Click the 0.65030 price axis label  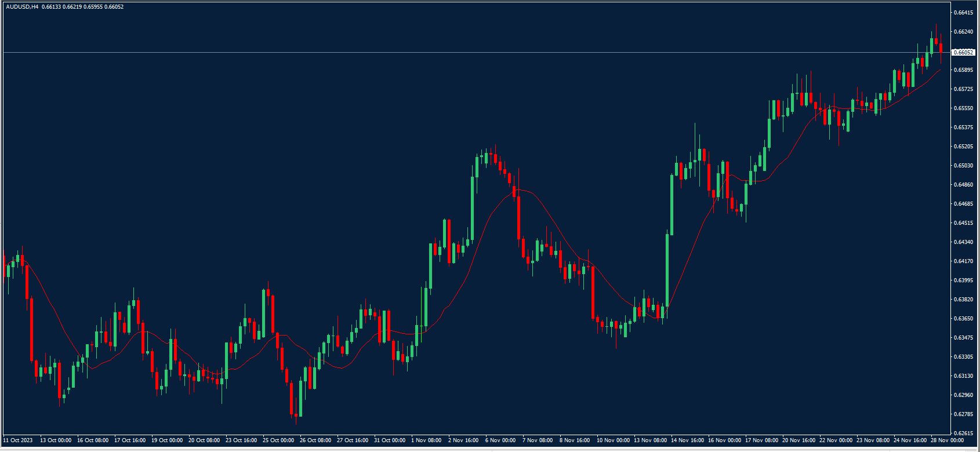pos(963,166)
